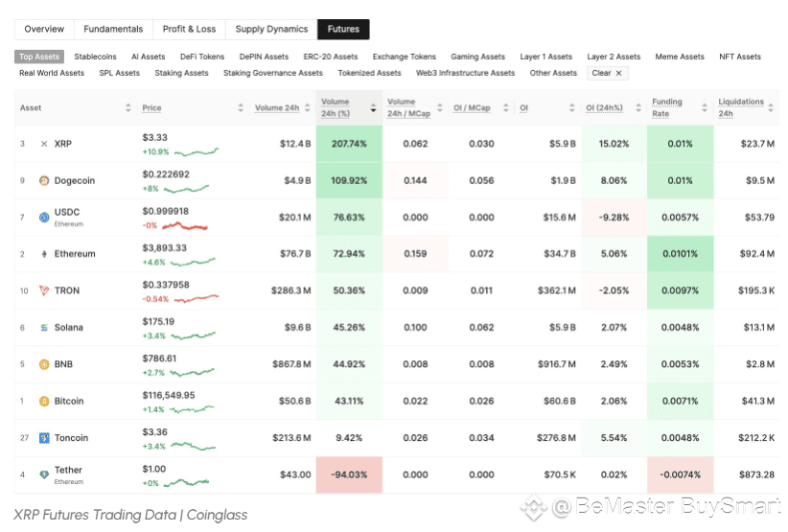Viewport: 788px width, 532px height.
Task: Filter by Gaming Assets
Action: [x=478, y=57]
